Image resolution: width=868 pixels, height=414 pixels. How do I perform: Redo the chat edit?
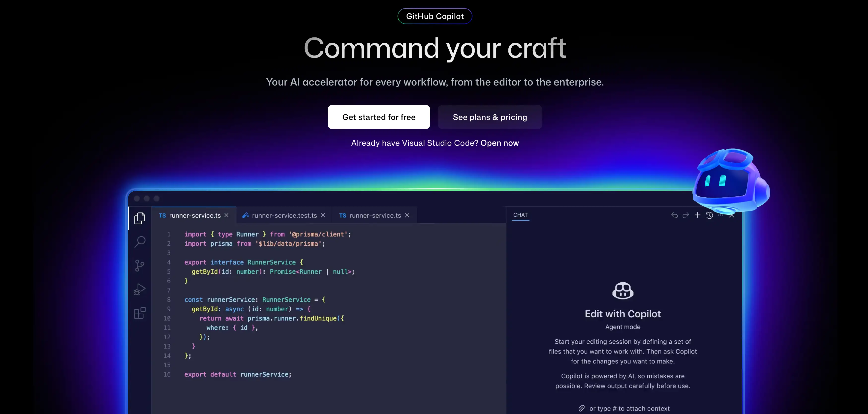pos(686,215)
